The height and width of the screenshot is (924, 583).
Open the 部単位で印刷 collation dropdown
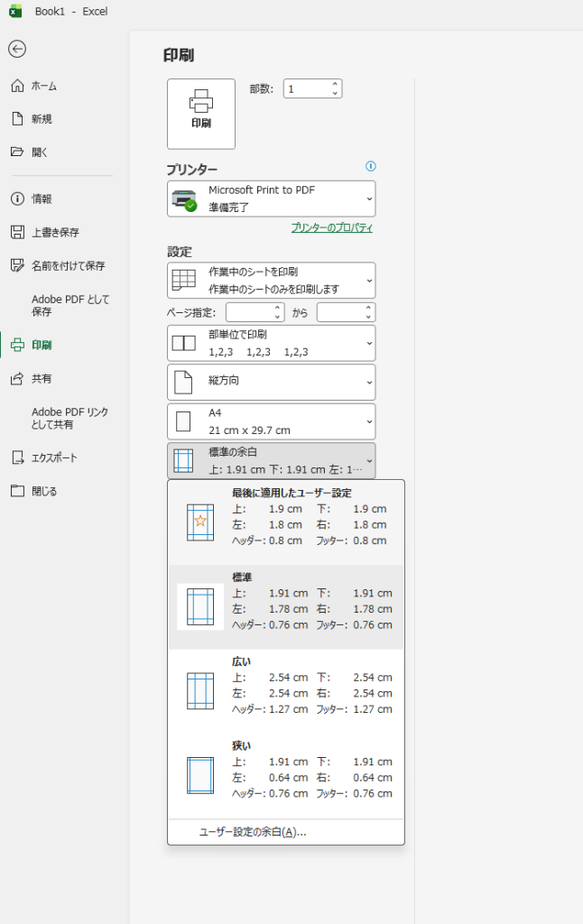click(271, 343)
